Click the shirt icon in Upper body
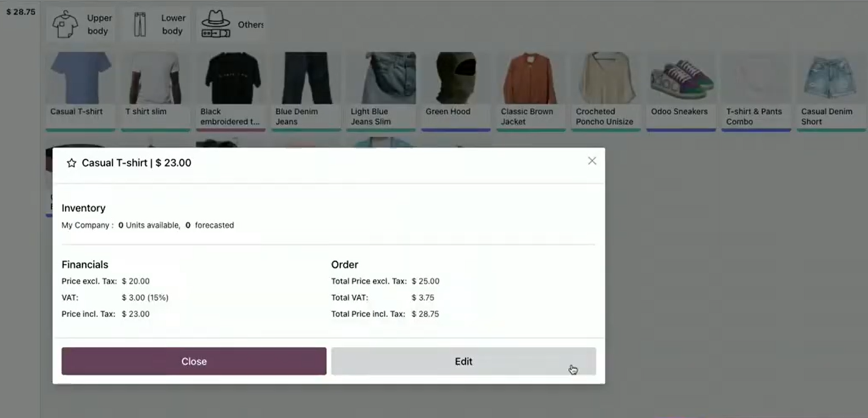Image resolution: width=868 pixels, height=418 pixels. tap(65, 24)
